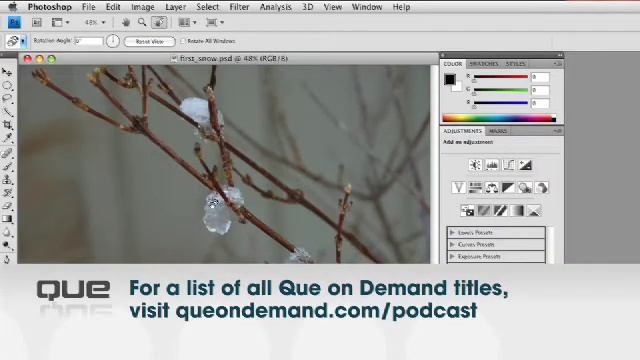Select the Crop tool
640x360 pixels.
7,124
